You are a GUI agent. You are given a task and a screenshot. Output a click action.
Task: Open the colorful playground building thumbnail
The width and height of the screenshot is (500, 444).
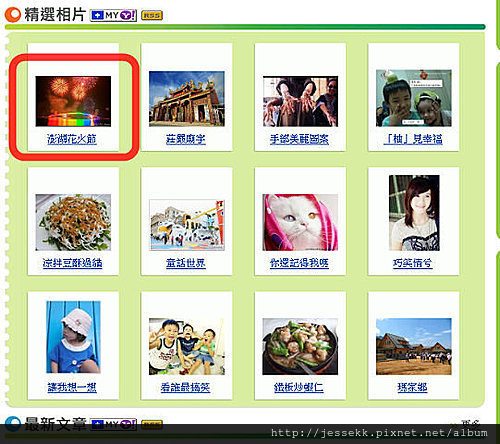[187, 225]
